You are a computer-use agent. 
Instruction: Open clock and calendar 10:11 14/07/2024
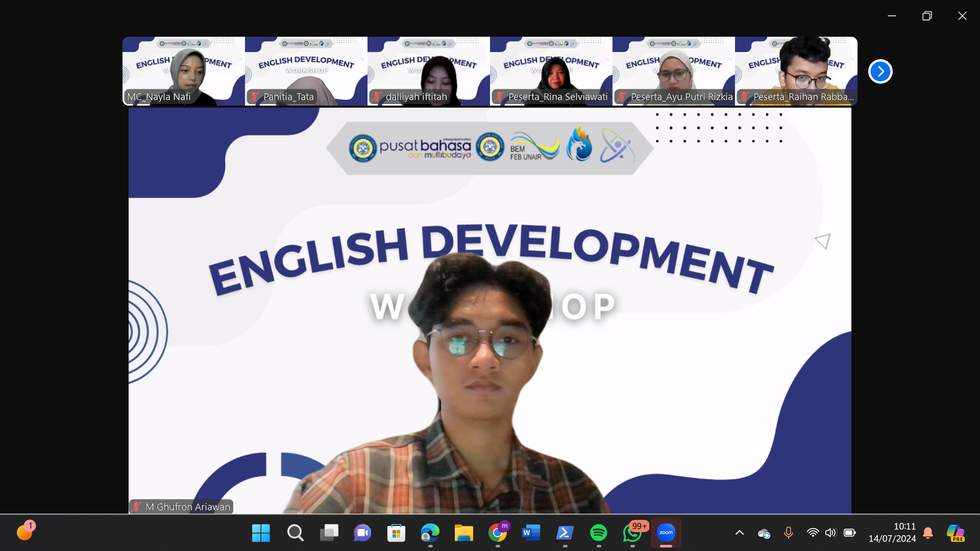coord(892,533)
